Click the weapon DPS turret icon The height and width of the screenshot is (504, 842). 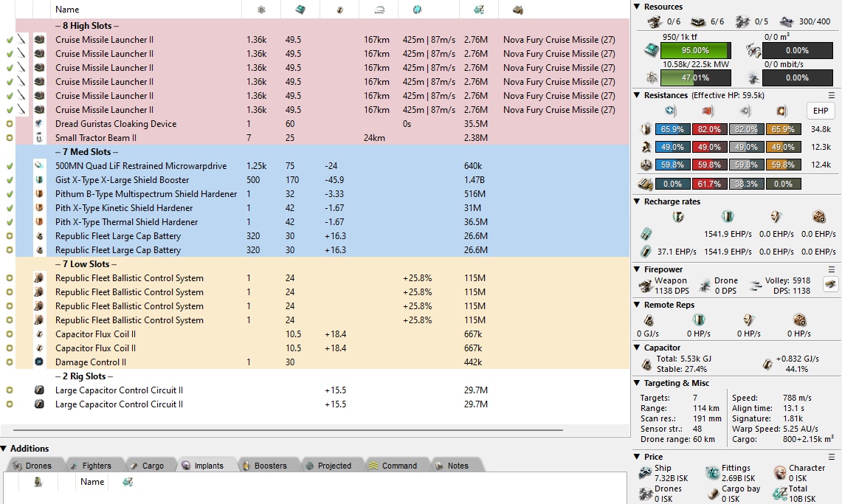[646, 286]
